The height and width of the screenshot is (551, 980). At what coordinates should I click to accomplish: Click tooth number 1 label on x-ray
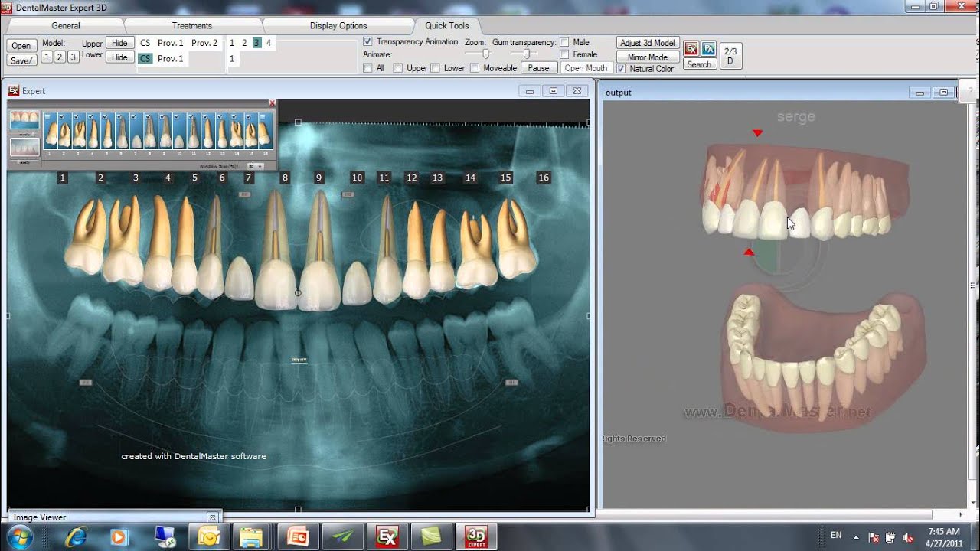[63, 178]
